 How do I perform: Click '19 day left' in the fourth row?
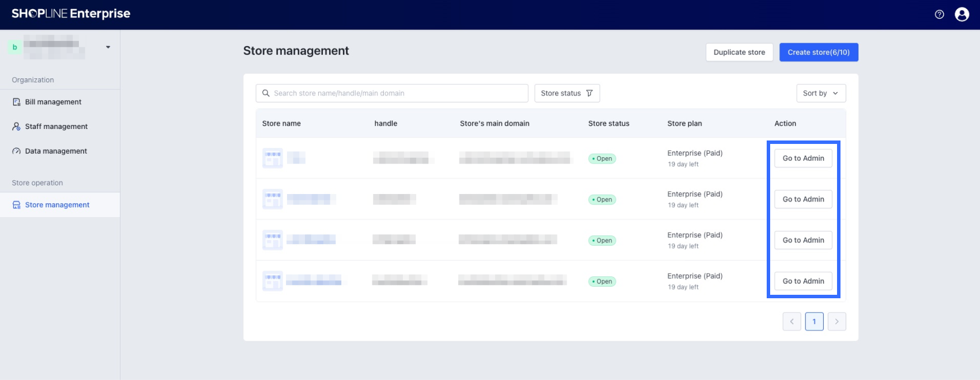click(683, 287)
